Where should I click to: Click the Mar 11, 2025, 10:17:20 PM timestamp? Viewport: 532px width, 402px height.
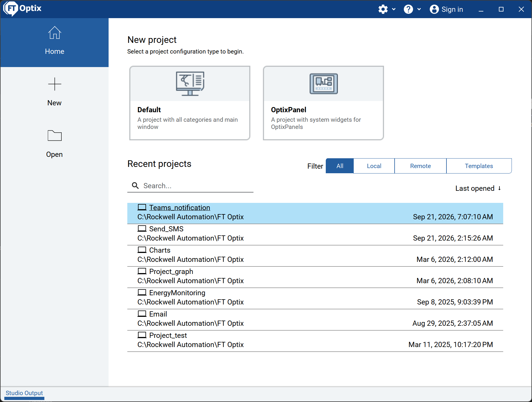(450, 344)
